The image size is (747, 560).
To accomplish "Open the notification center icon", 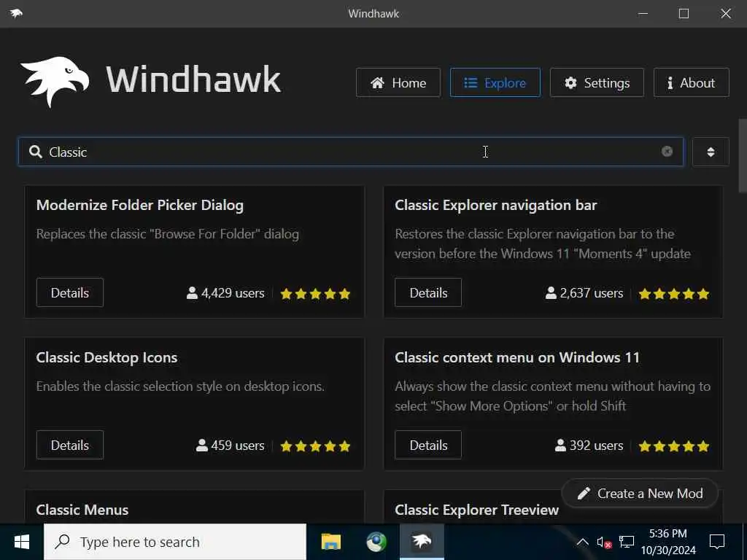I will (x=717, y=542).
